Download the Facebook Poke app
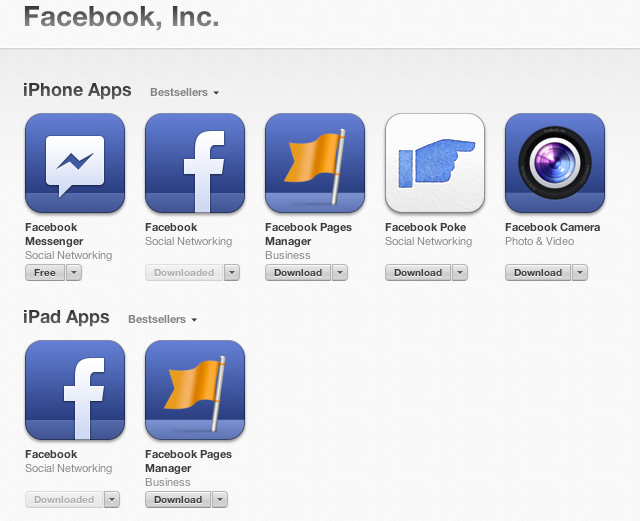The width and height of the screenshot is (640, 521). click(x=418, y=272)
